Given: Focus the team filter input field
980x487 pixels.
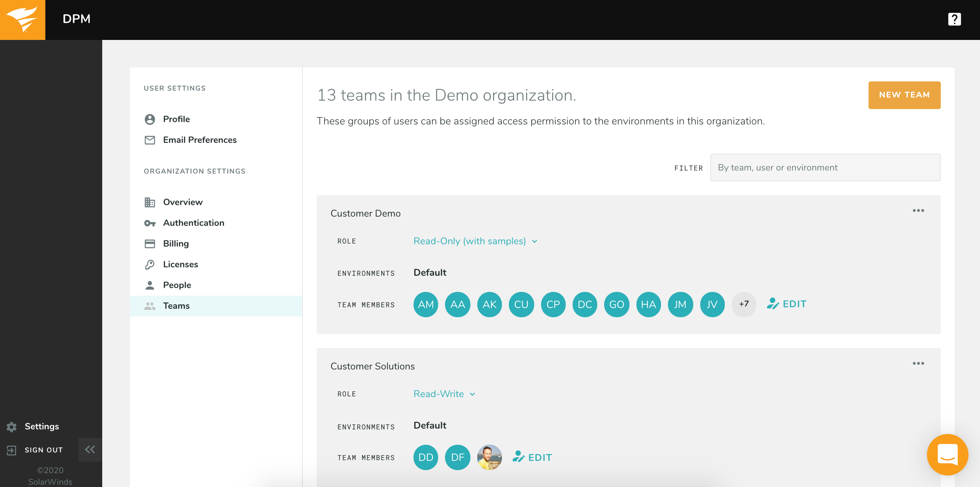Looking at the screenshot, I should (825, 167).
